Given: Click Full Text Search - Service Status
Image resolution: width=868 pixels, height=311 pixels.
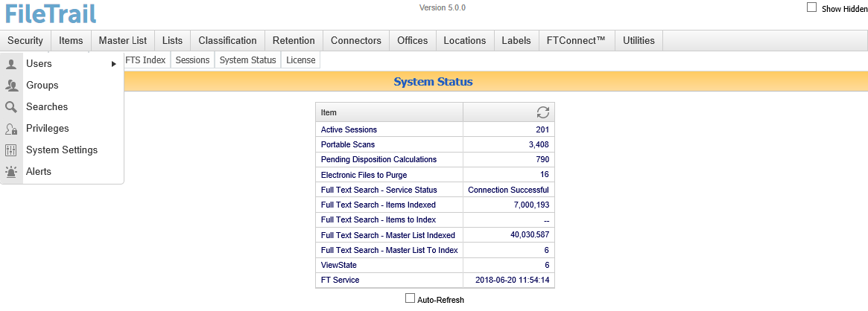Looking at the screenshot, I should 378,190.
